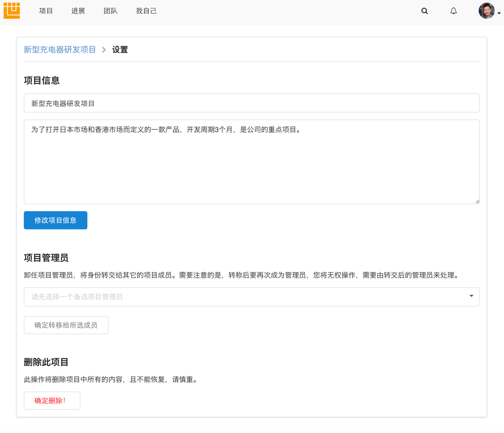
Task: Click inside the project name input field
Action: [251, 103]
